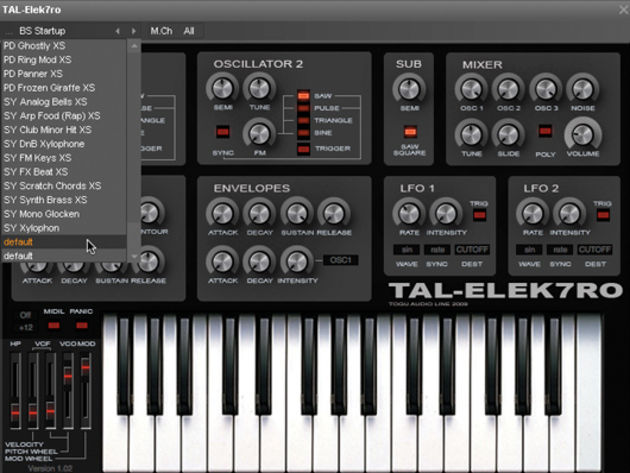This screenshot has width=630, height=473.
Task: Enable Oscillator 2 PULSE waveform
Action: tap(303, 108)
